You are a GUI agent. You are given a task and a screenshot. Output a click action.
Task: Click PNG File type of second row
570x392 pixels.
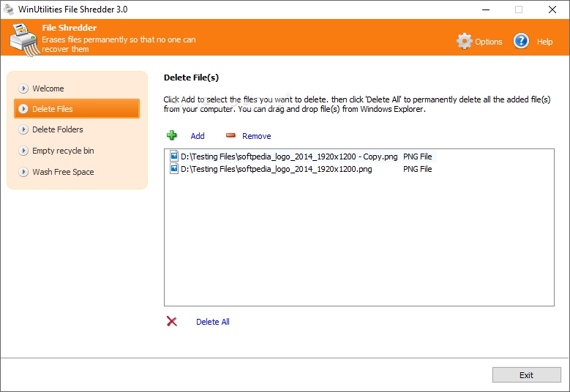point(417,169)
